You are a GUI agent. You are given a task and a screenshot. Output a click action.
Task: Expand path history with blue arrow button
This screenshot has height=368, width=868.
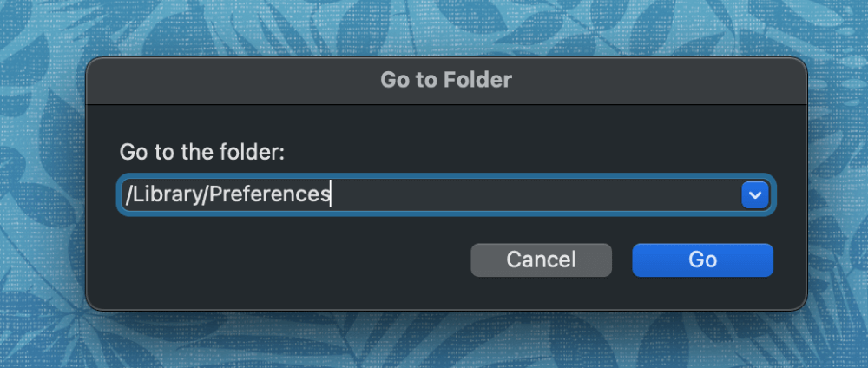(755, 194)
